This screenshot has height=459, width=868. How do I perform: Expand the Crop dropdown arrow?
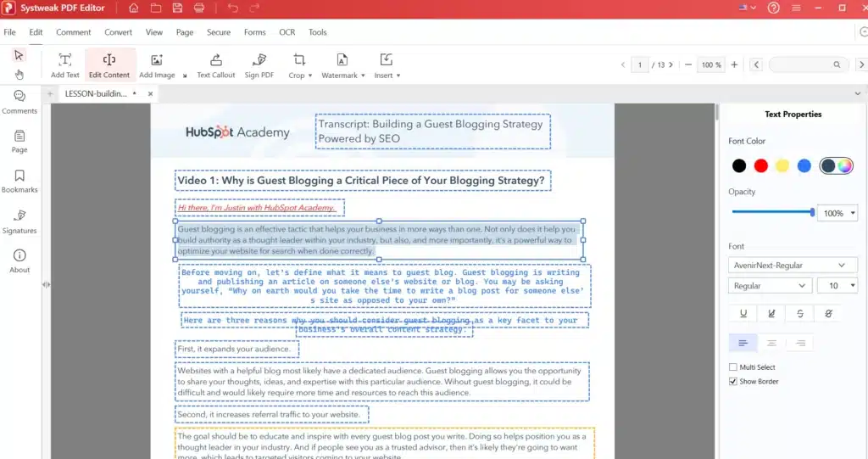pos(310,76)
